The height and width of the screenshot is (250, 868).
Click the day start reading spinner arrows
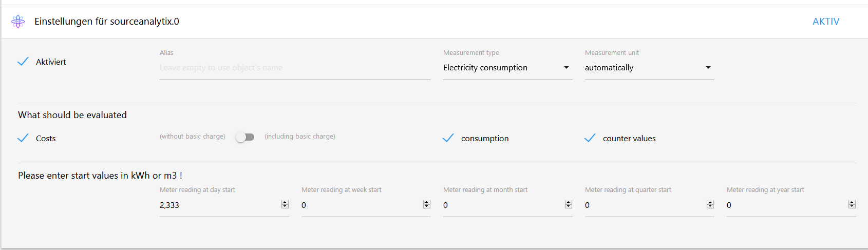coord(285,205)
